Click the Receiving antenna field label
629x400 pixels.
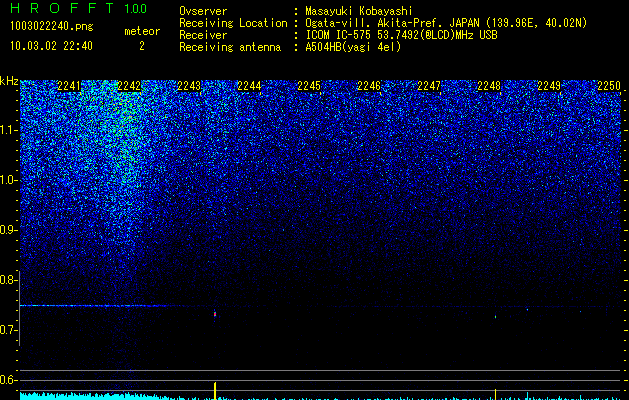pyautogui.click(x=230, y=47)
